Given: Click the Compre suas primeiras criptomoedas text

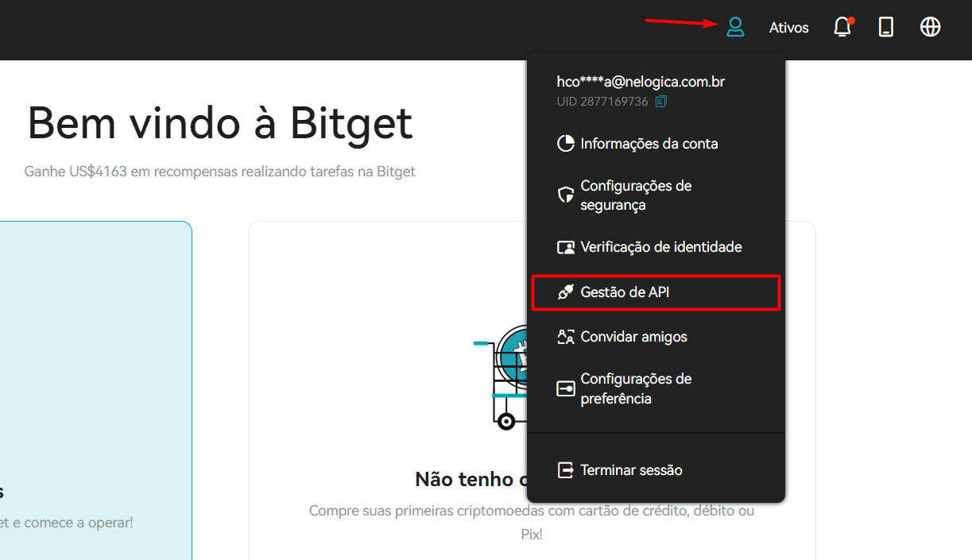Looking at the screenshot, I should (532, 522).
